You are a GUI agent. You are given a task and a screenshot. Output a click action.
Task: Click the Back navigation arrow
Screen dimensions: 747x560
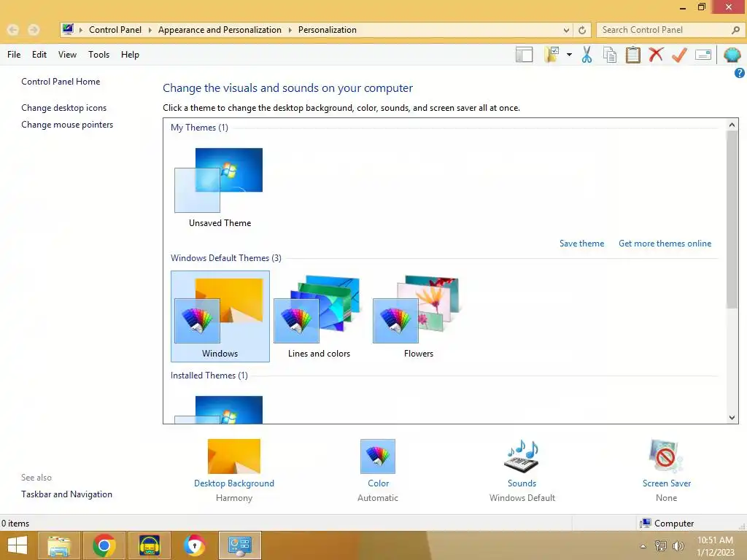(13, 30)
